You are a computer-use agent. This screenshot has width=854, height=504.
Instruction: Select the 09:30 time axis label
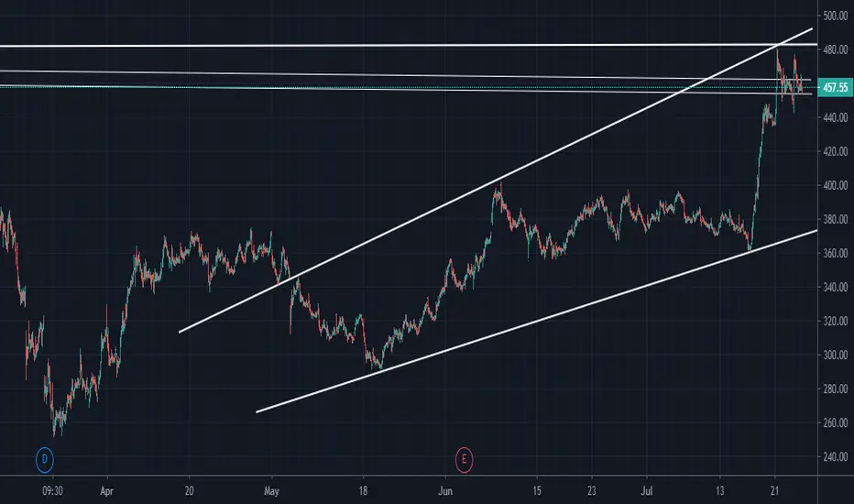[52, 491]
